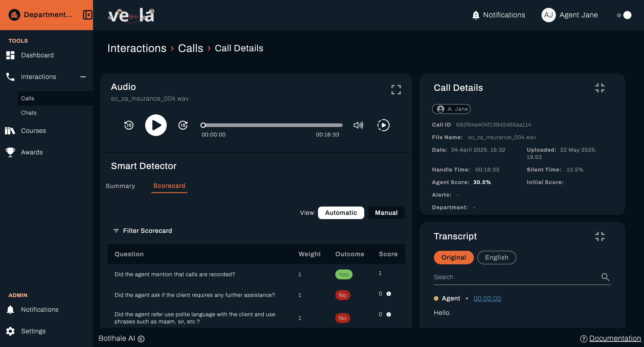Open Chats in the sidebar
The height and width of the screenshot is (347, 644).
point(29,113)
